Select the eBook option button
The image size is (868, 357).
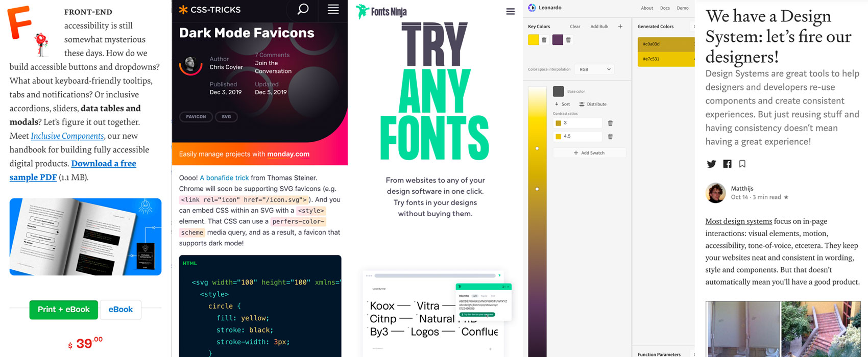(120, 310)
